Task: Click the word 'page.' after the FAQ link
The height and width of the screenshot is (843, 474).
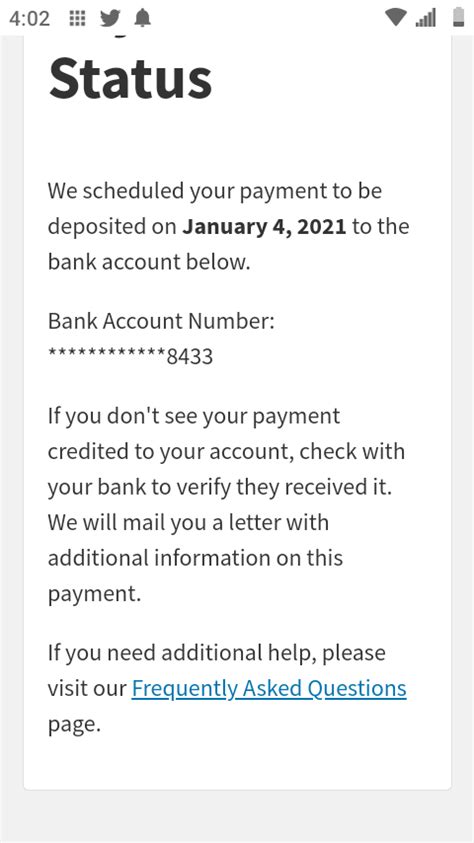Action: coord(74,725)
